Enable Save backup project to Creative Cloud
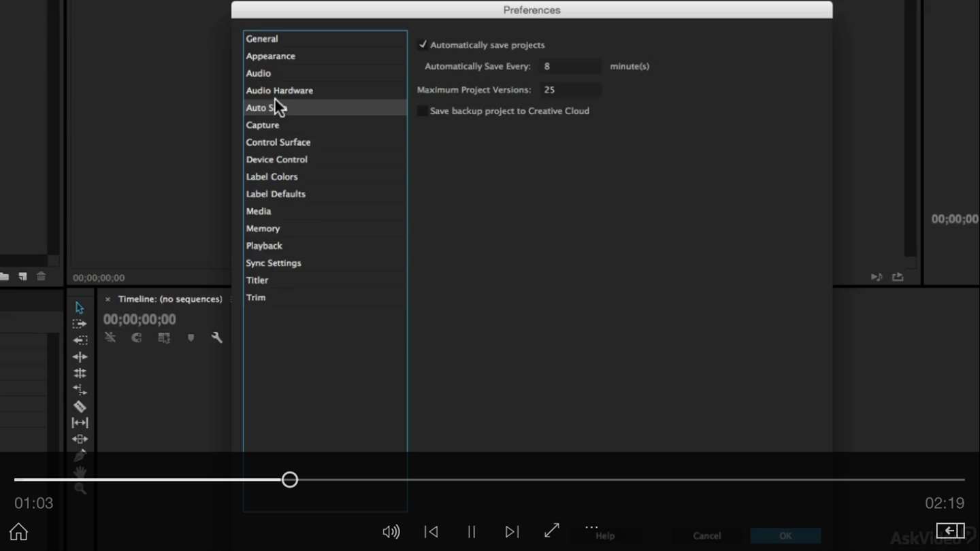 point(423,111)
